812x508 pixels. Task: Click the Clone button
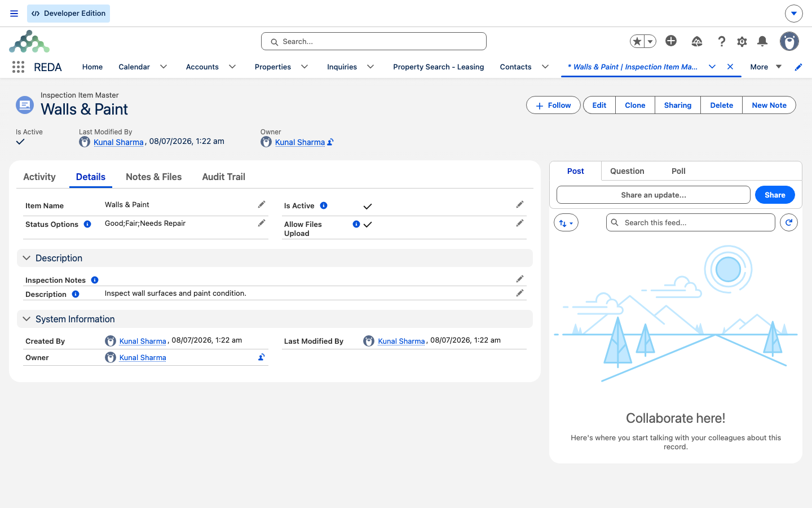point(635,105)
